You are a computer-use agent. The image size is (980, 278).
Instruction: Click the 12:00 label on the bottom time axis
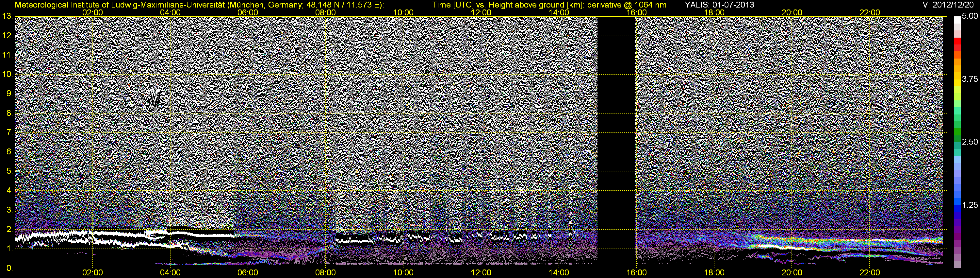(x=481, y=273)
